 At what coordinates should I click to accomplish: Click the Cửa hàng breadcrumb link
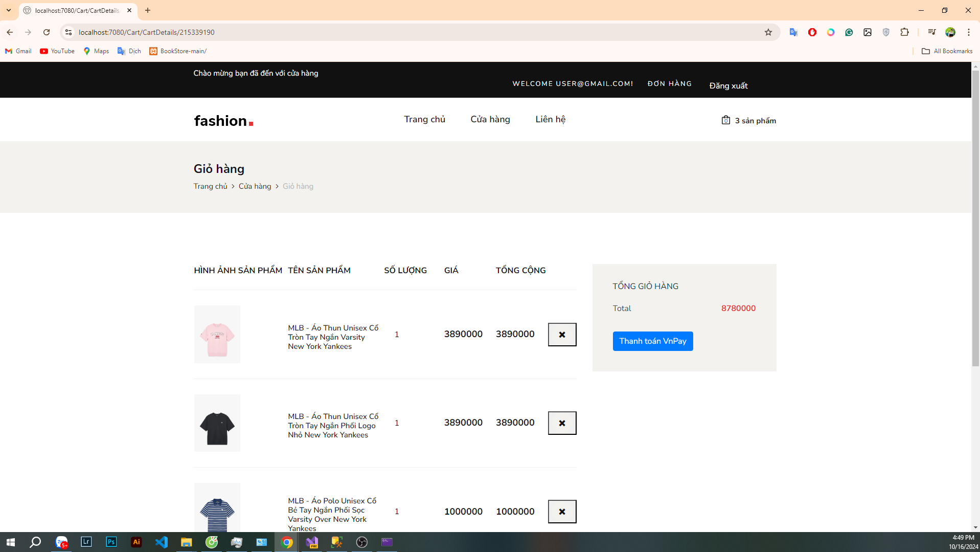(x=255, y=186)
